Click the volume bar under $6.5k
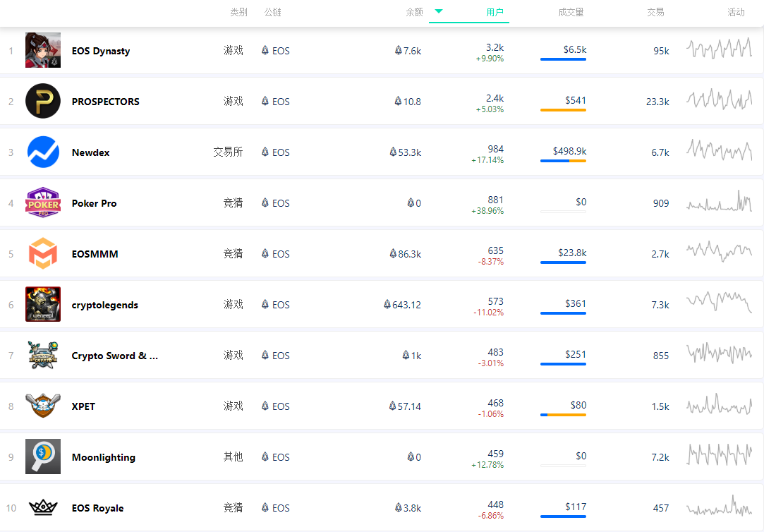The height and width of the screenshot is (532, 764). (563, 59)
